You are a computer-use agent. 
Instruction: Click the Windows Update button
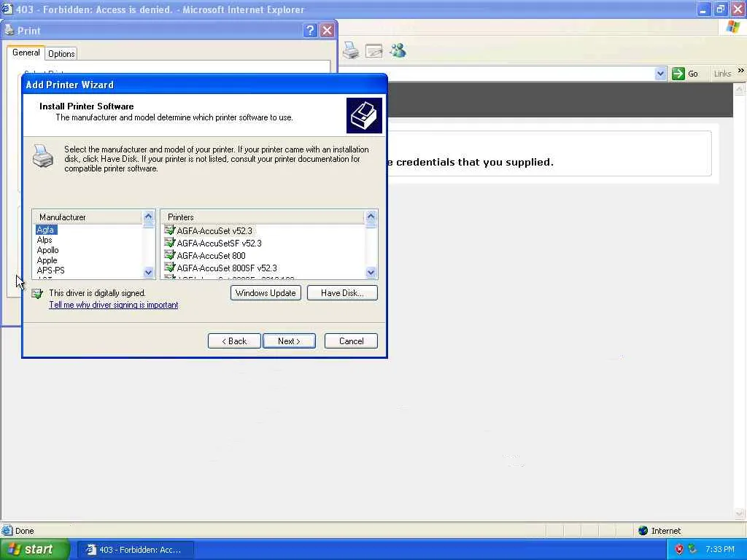click(266, 293)
